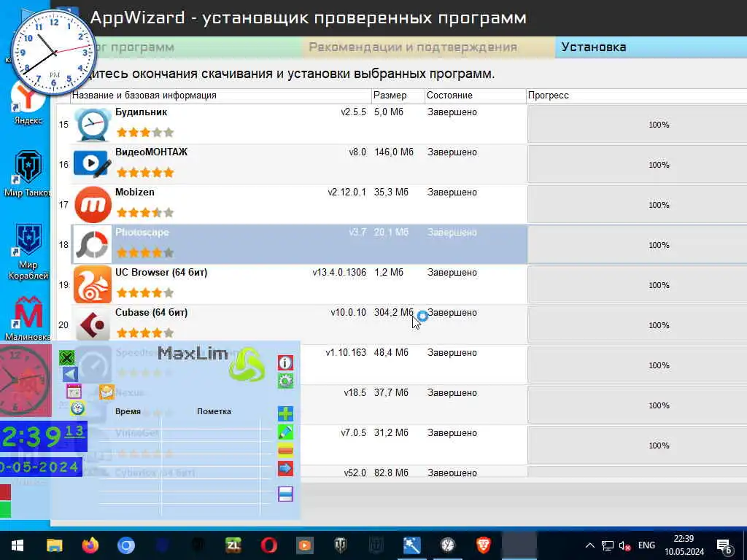Viewport: 747px width, 560px height.
Task: Click the green X close icon in MaxLim
Action: (66, 357)
